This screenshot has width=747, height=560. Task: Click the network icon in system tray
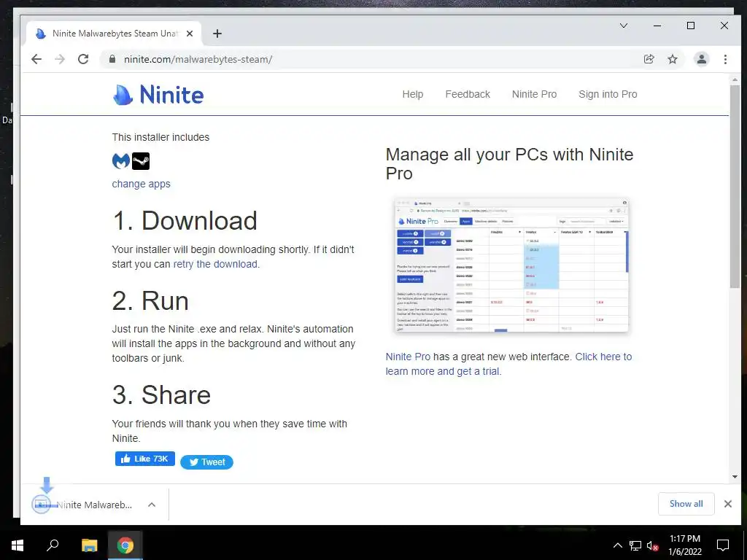point(635,545)
